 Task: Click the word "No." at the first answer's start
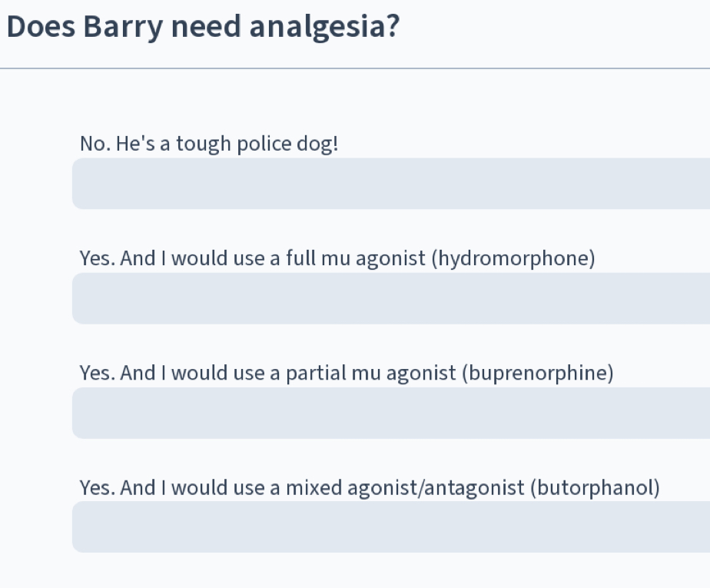coord(95,145)
